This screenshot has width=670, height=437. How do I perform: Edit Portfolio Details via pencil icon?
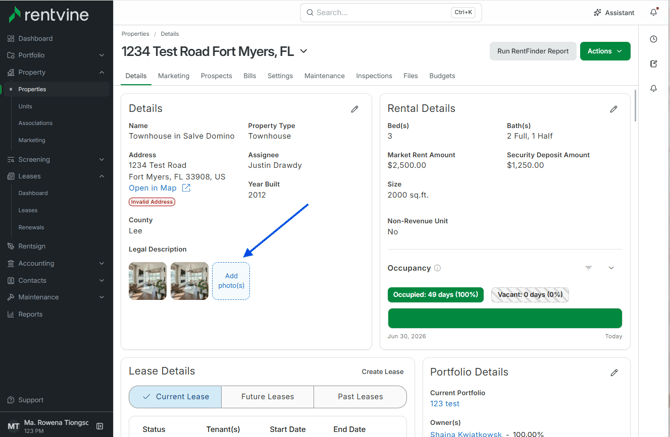pos(614,373)
